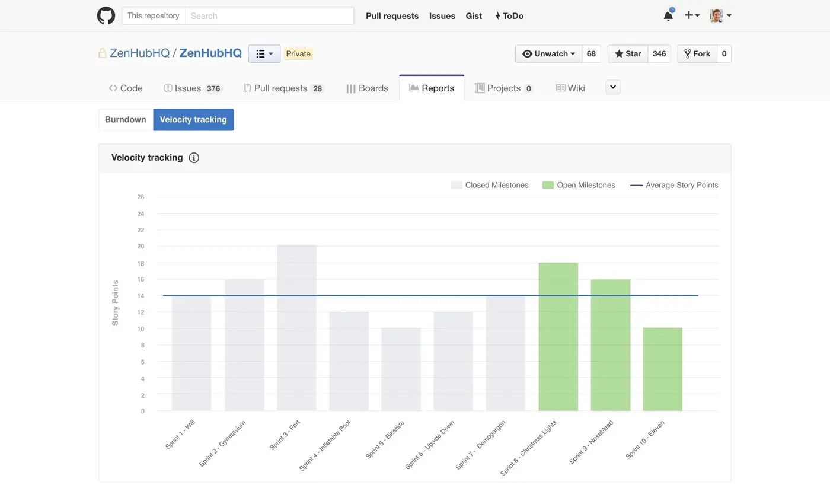View the 346 stargazers count
Screen dimensions: 830x504
[x=659, y=53]
